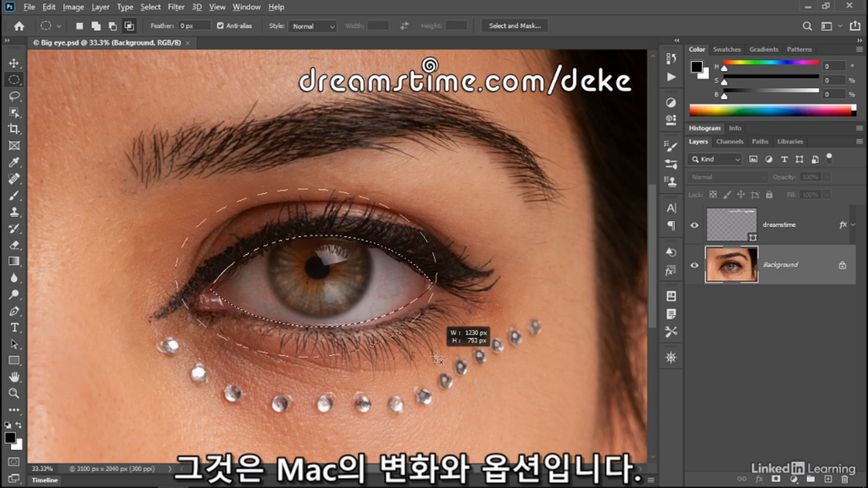Create a new layer icon

827,480
